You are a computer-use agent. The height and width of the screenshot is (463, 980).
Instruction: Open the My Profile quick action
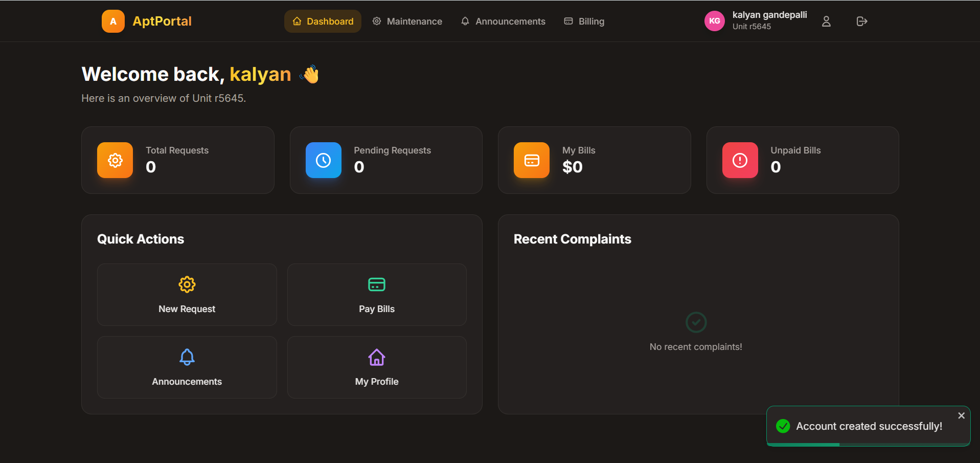377,367
